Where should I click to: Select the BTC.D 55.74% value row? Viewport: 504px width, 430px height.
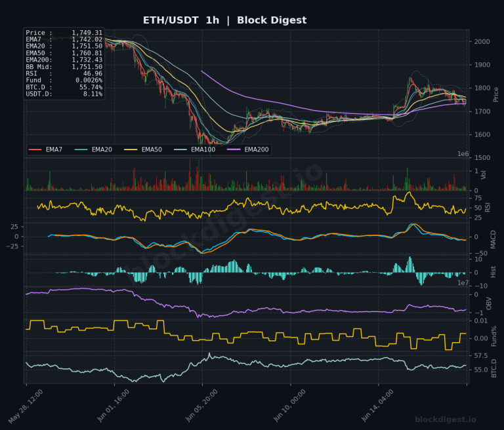(64, 87)
